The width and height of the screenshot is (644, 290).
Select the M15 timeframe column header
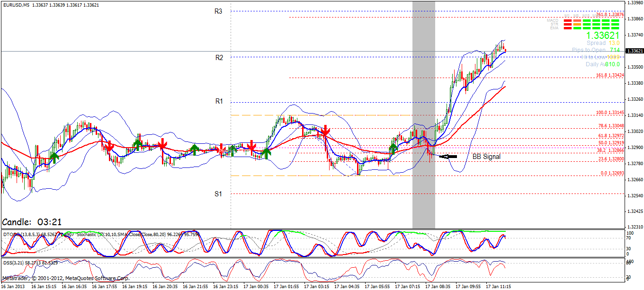click(586, 16)
